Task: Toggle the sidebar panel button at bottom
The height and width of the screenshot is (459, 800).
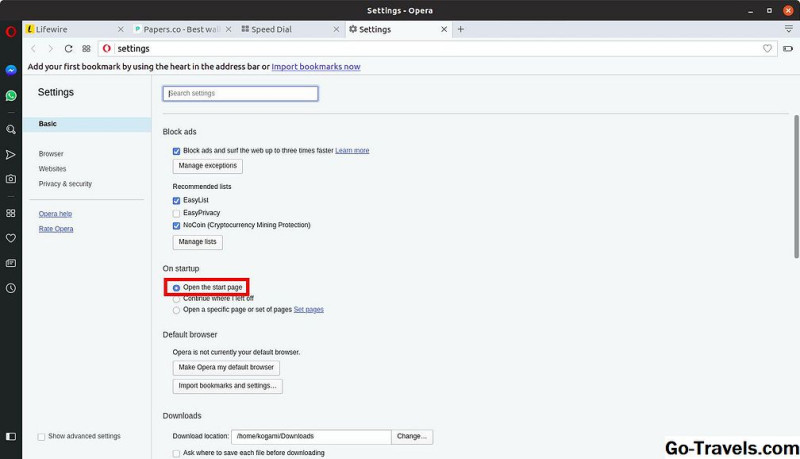Action: click(11, 437)
